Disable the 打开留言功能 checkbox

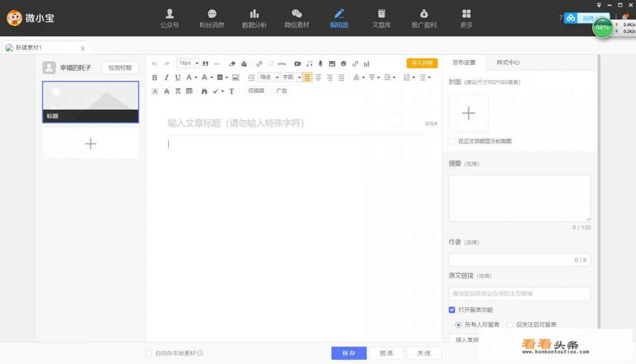point(452,309)
